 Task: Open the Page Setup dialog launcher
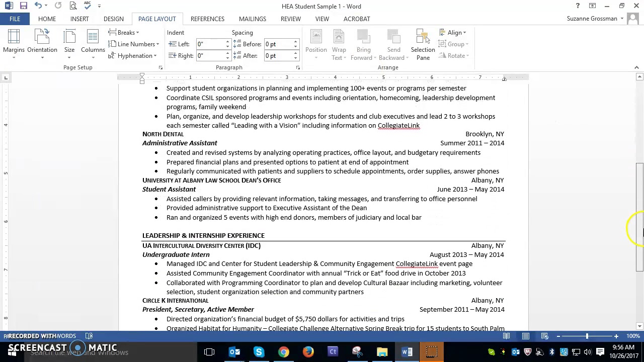(160, 67)
